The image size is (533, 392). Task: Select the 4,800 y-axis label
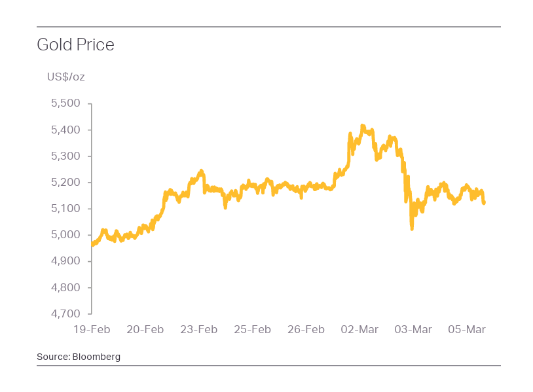pyautogui.click(x=65, y=287)
